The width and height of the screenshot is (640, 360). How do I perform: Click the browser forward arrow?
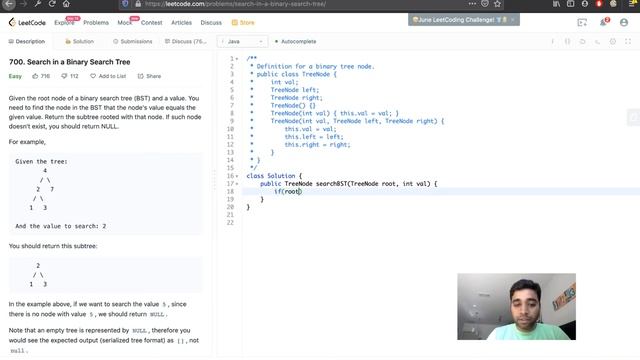(23, 4)
